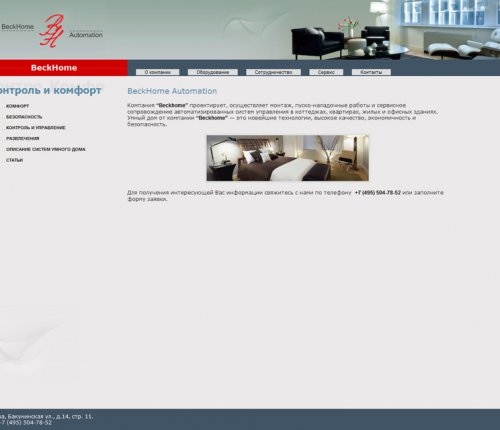500x430 pixels.
Task: Follow the форму заявки link
Action: pyautogui.click(x=147, y=199)
